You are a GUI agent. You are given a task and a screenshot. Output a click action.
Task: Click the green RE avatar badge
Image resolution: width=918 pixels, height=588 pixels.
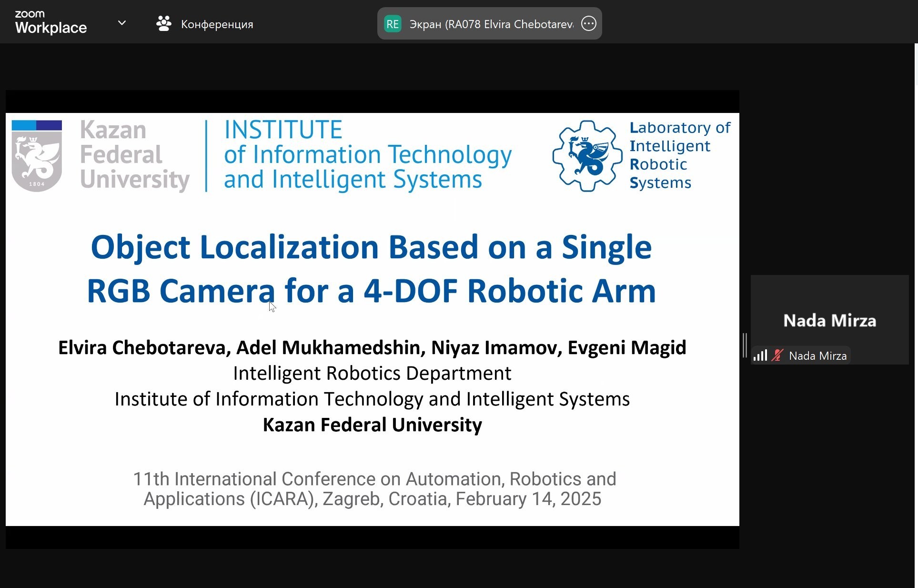click(x=393, y=24)
